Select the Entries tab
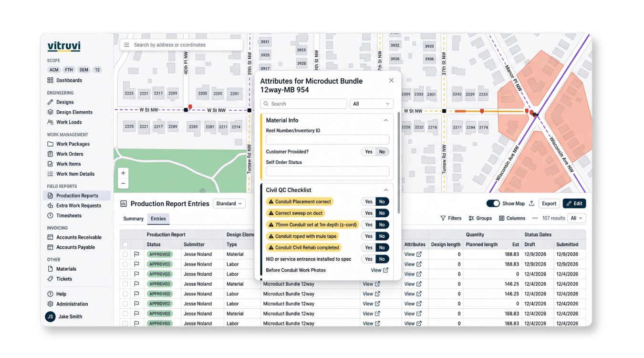This screenshot has height=358, width=644. 158,219
